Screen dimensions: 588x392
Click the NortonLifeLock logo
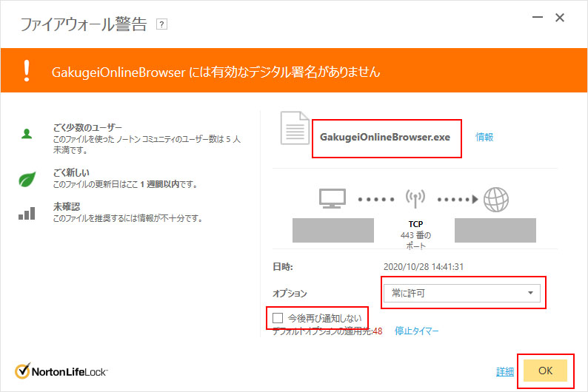click(x=61, y=371)
